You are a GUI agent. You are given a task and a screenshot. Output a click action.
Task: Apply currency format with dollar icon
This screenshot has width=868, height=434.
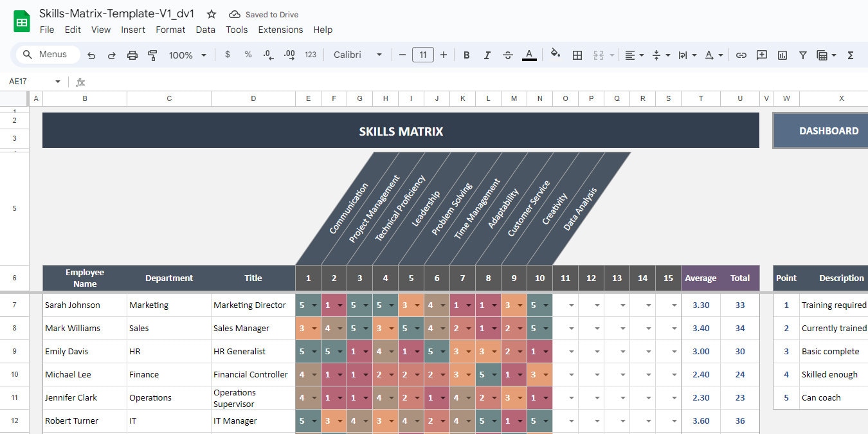click(x=228, y=55)
